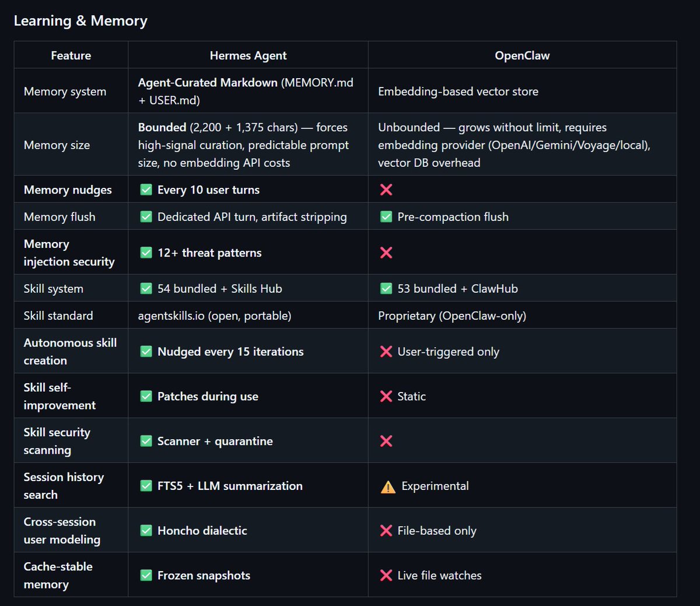Click the 'Autonomous skill creation' row label
This screenshot has width=700, height=606.
click(70, 352)
